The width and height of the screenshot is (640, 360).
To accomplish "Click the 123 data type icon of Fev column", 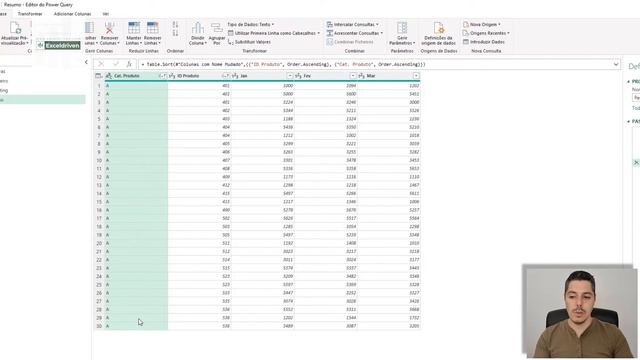I will tap(298, 76).
